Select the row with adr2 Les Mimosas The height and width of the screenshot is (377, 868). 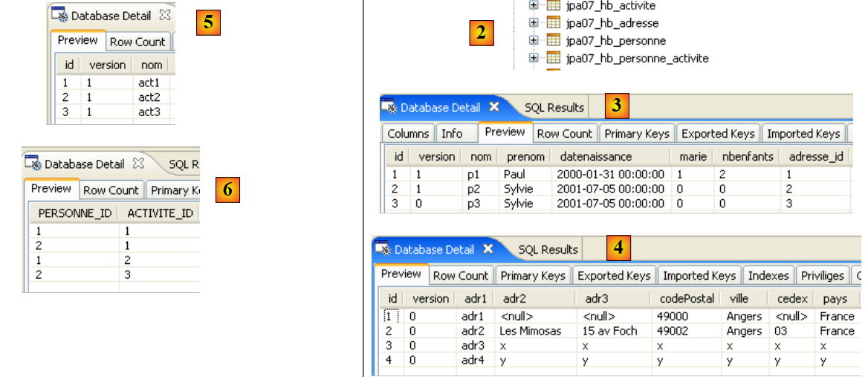pos(531,331)
